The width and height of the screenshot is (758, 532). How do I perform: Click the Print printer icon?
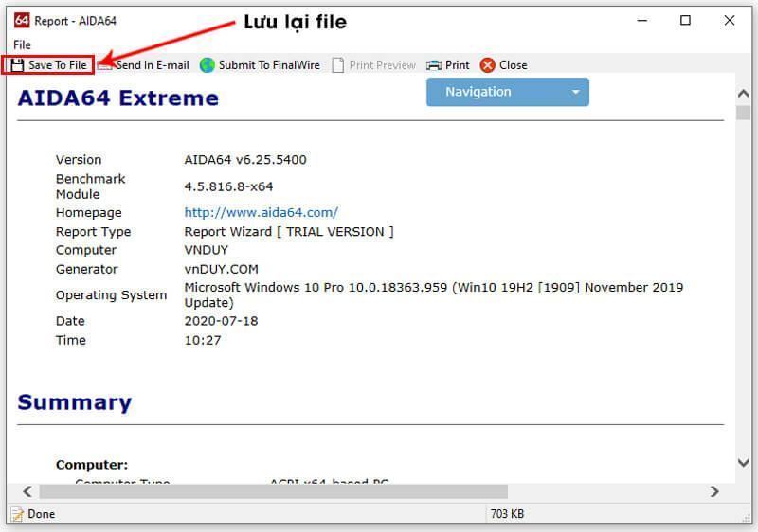pyautogui.click(x=434, y=65)
